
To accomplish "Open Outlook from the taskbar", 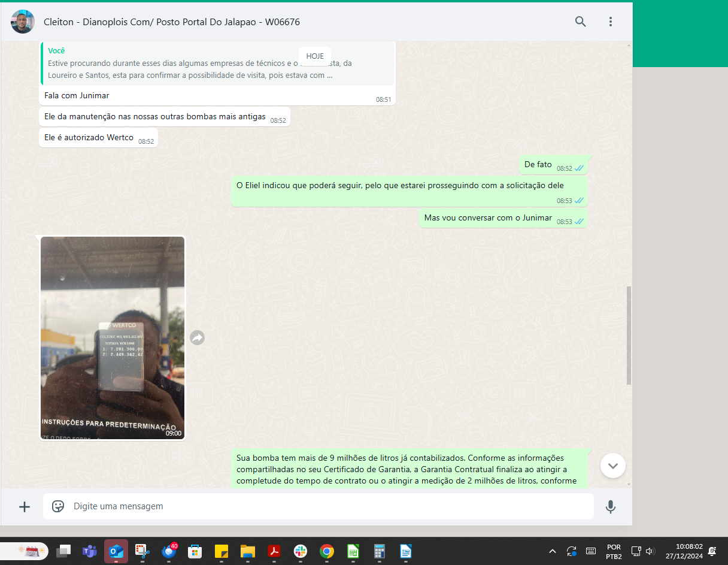I will tap(116, 551).
